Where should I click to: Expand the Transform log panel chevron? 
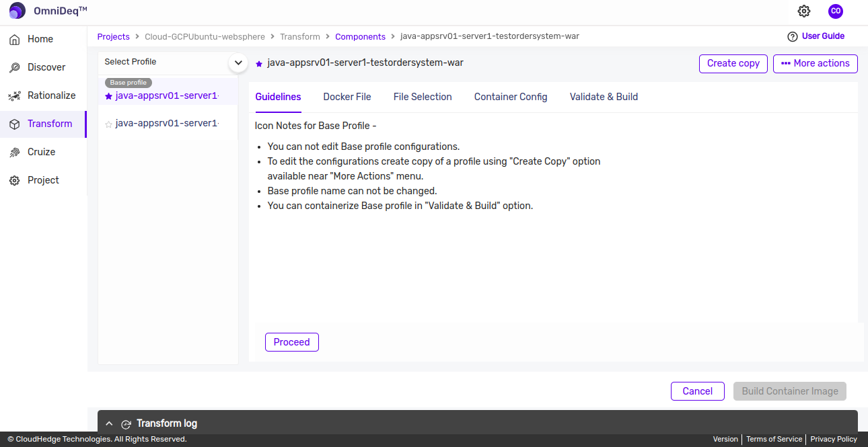pyautogui.click(x=109, y=423)
